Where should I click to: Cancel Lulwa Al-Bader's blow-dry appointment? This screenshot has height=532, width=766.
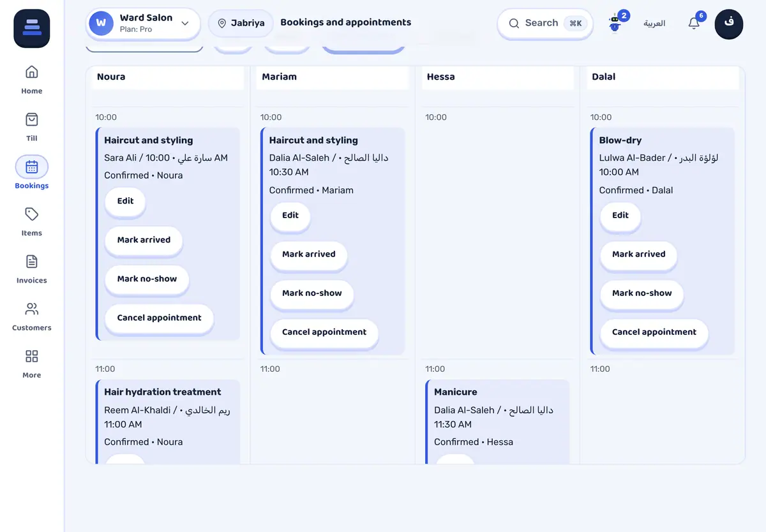654,333
